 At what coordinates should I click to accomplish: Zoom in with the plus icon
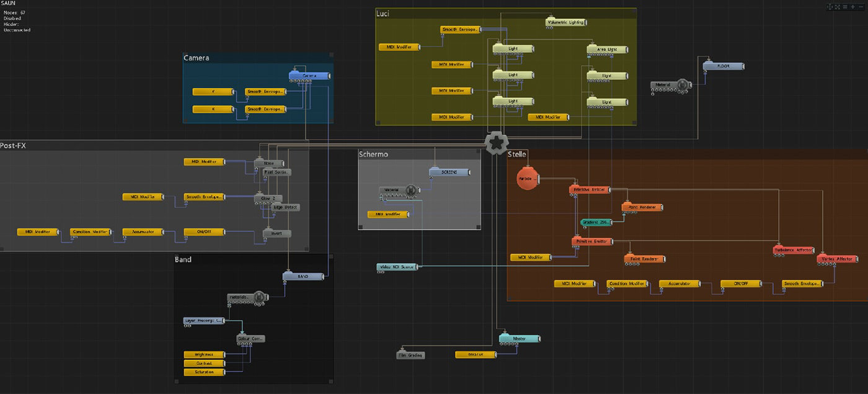click(853, 7)
